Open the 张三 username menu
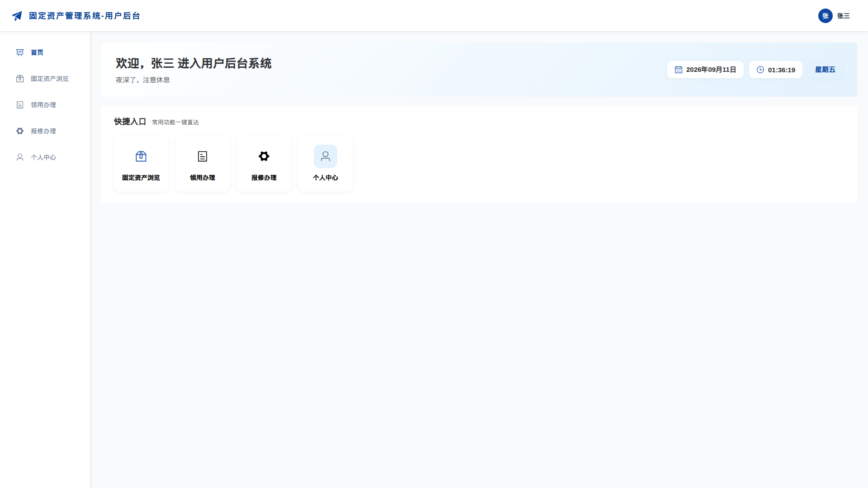The height and width of the screenshot is (488, 868). [844, 16]
